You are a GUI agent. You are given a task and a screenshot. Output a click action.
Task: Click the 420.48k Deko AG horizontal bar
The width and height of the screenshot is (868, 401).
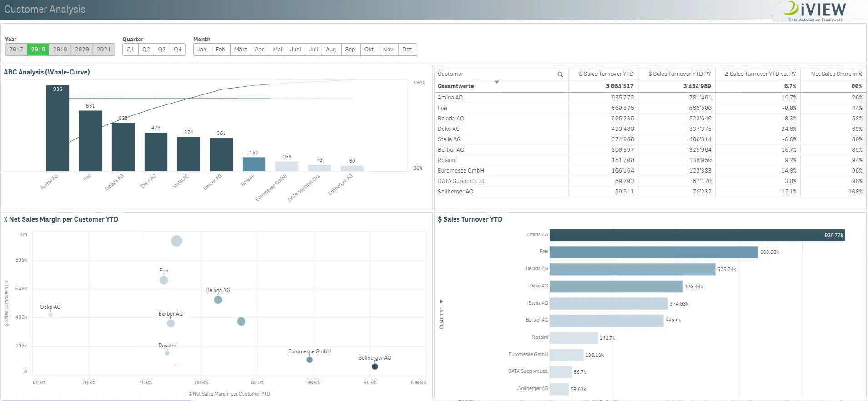click(616, 287)
